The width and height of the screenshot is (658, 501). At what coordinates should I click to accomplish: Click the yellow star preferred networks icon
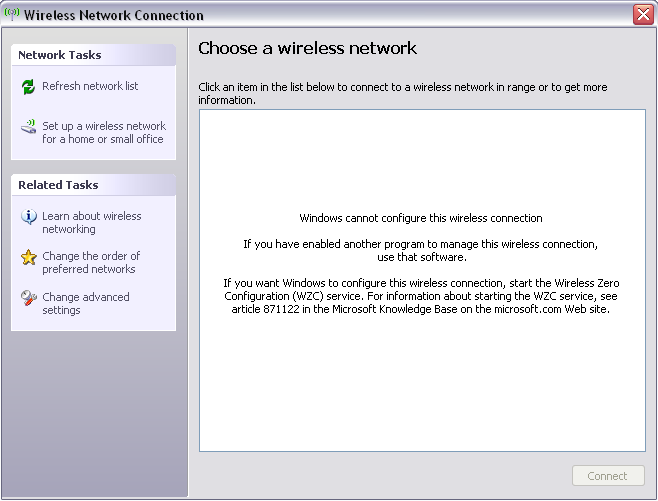click(x=29, y=257)
